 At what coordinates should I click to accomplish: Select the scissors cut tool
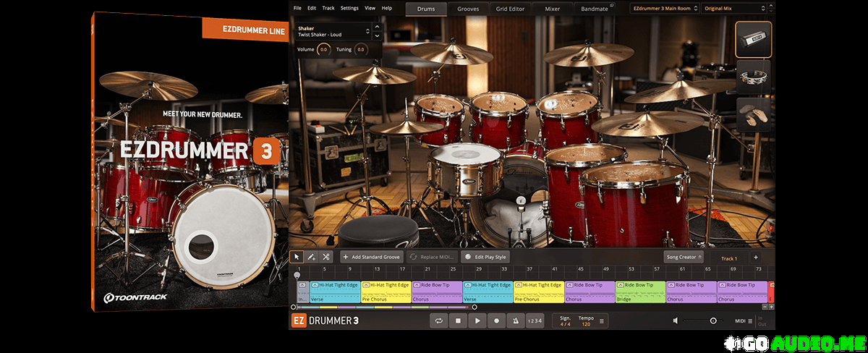click(325, 257)
